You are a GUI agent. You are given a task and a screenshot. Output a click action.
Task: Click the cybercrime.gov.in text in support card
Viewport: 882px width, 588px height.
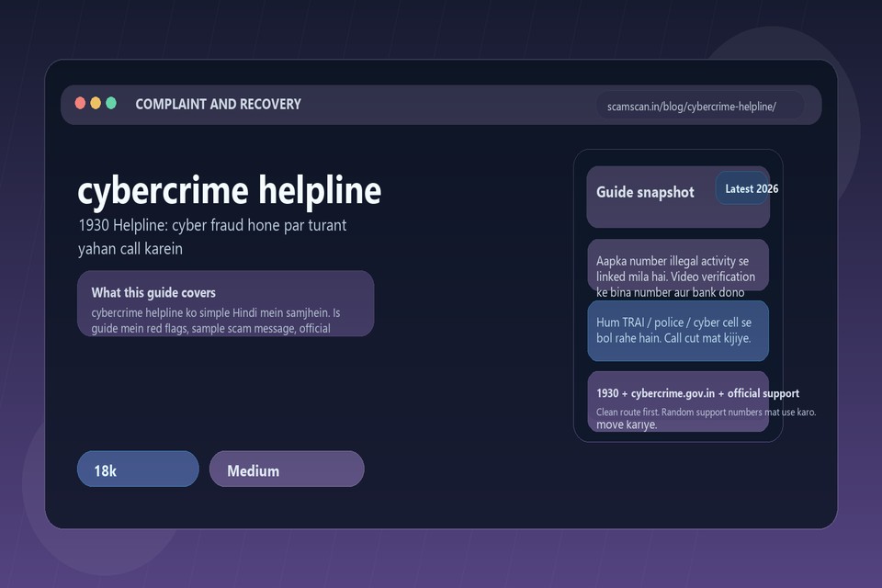(665, 392)
